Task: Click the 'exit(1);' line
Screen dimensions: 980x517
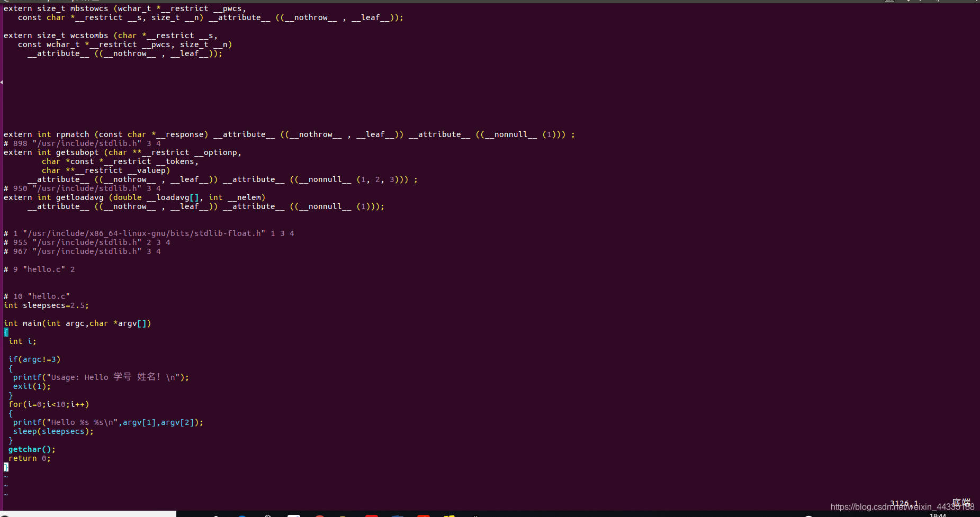Action: click(x=32, y=386)
